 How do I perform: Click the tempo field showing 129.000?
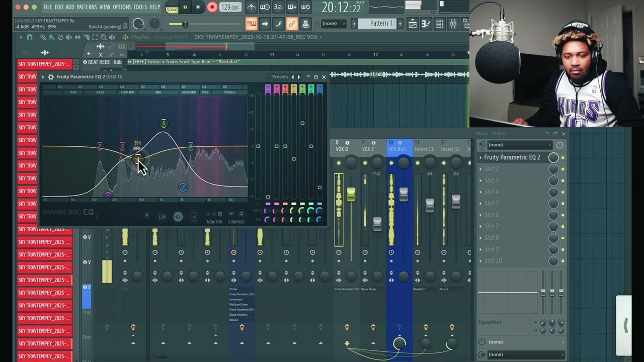coord(230,7)
